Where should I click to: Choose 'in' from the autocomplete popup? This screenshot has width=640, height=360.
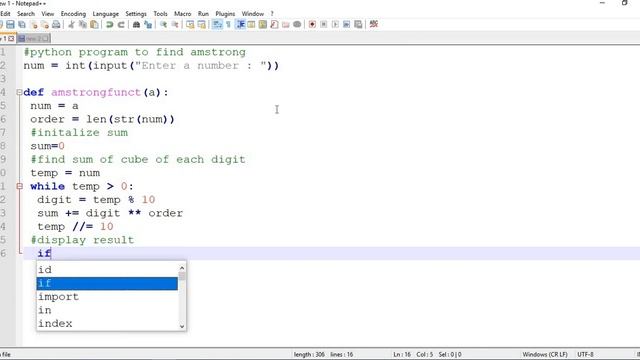(107, 310)
